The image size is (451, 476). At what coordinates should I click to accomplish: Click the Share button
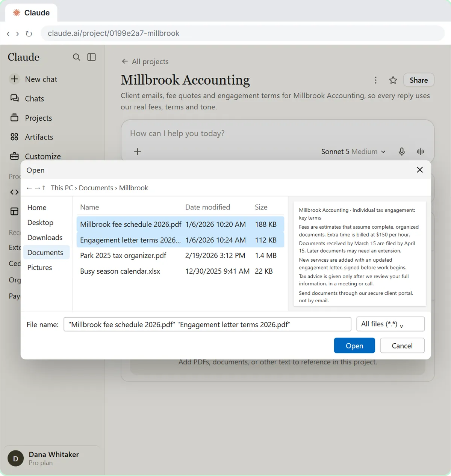pyautogui.click(x=419, y=80)
